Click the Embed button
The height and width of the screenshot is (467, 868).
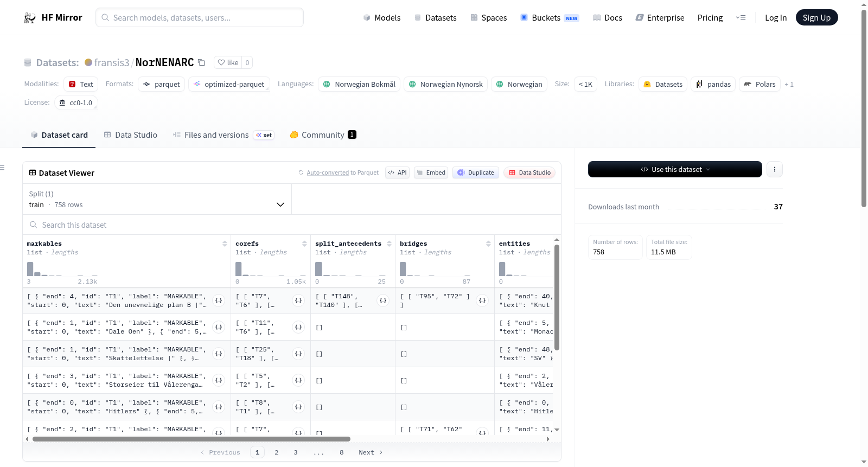click(x=431, y=172)
